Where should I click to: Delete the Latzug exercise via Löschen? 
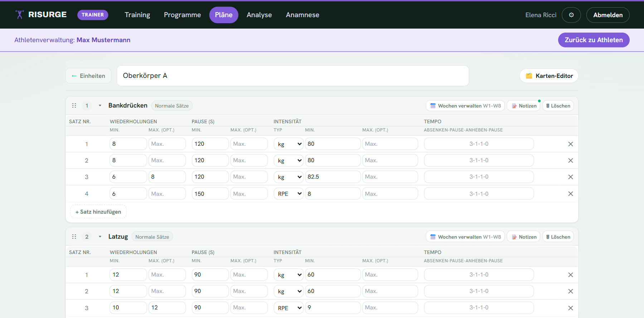click(x=558, y=237)
